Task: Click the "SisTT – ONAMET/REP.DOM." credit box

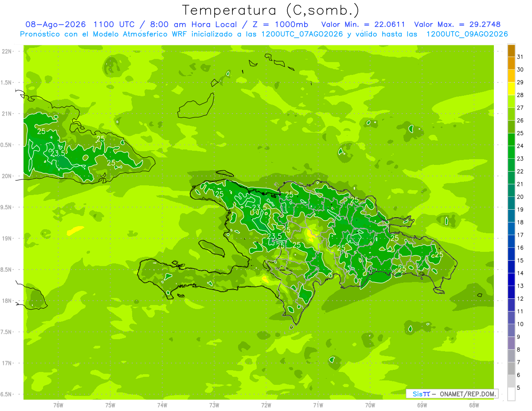Action: (x=452, y=394)
